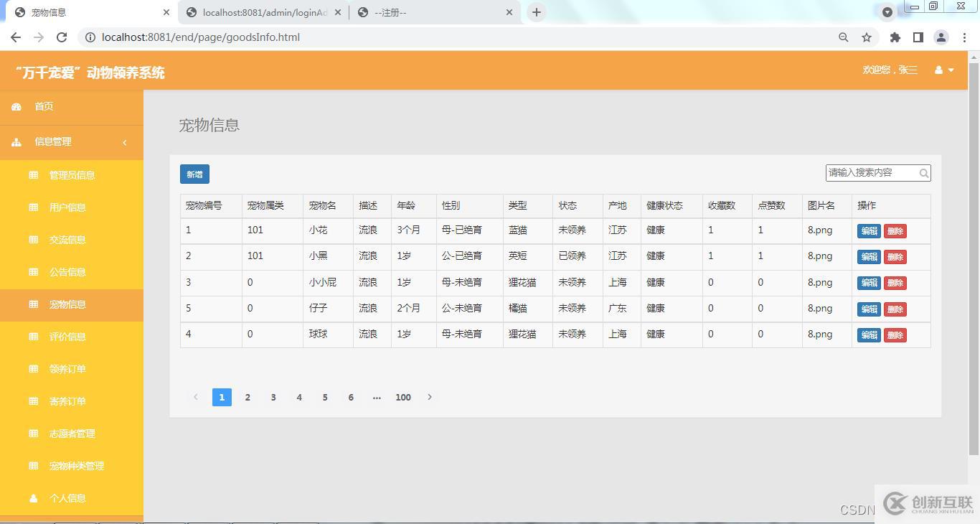This screenshot has width=980, height=524.
Task: Open the Chrome profile avatar icon
Action: pyautogui.click(x=941, y=37)
